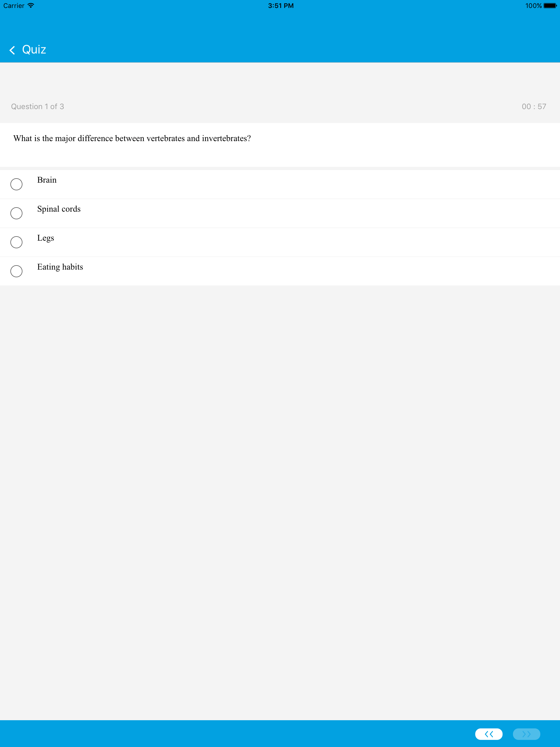Tap the Quiz title in header
The image size is (560, 747).
click(34, 50)
